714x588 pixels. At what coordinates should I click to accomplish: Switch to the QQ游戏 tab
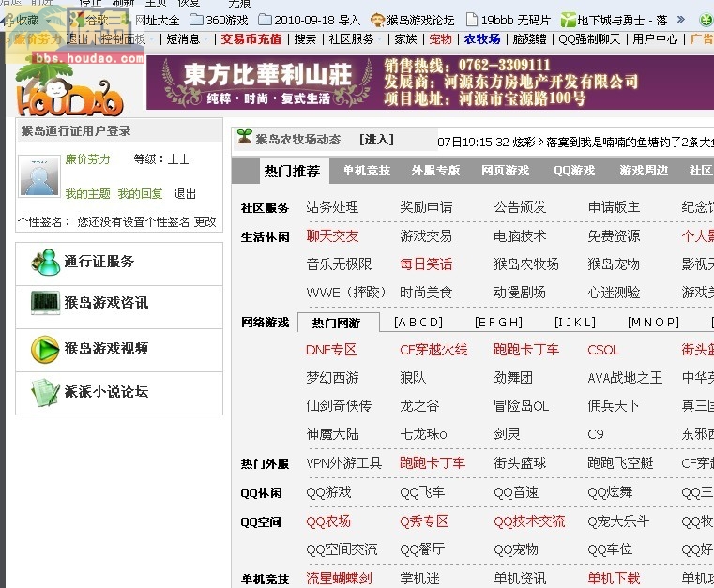(x=574, y=171)
